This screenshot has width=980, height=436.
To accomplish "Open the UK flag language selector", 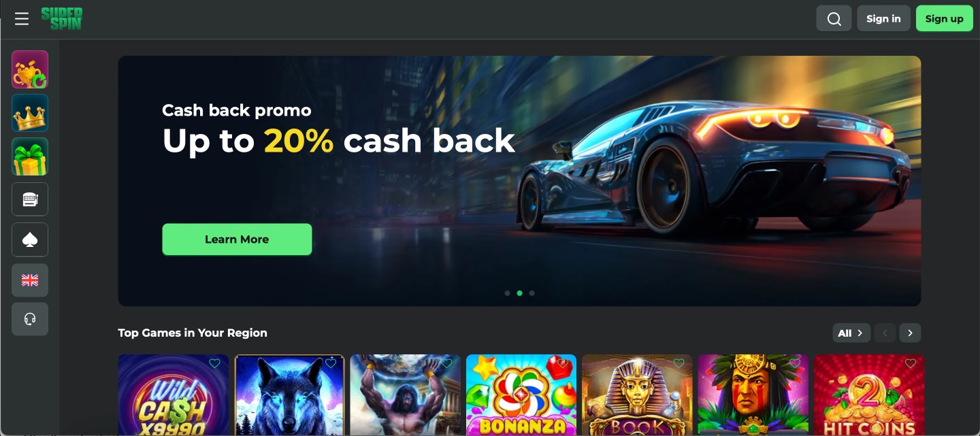I will (30, 280).
